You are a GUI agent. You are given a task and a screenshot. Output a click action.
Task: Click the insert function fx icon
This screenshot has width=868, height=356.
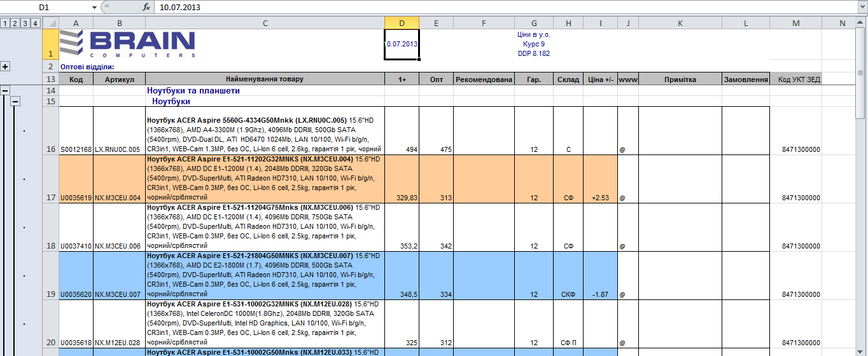point(146,7)
